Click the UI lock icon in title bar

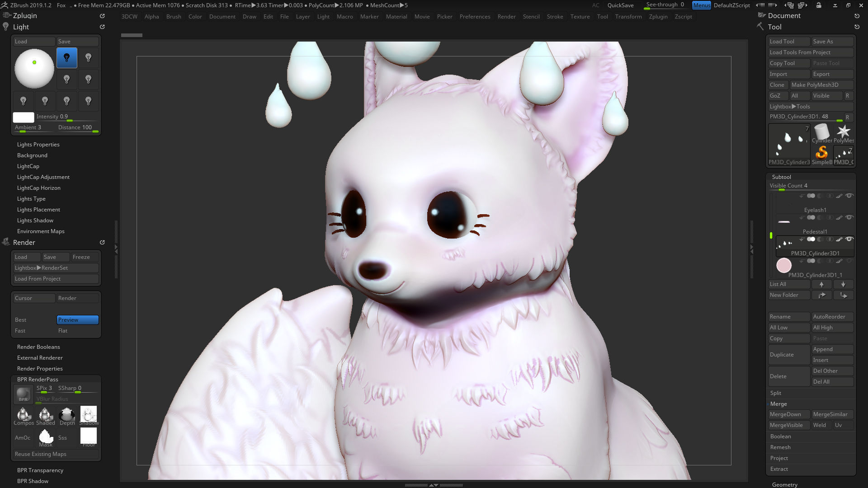coord(819,5)
